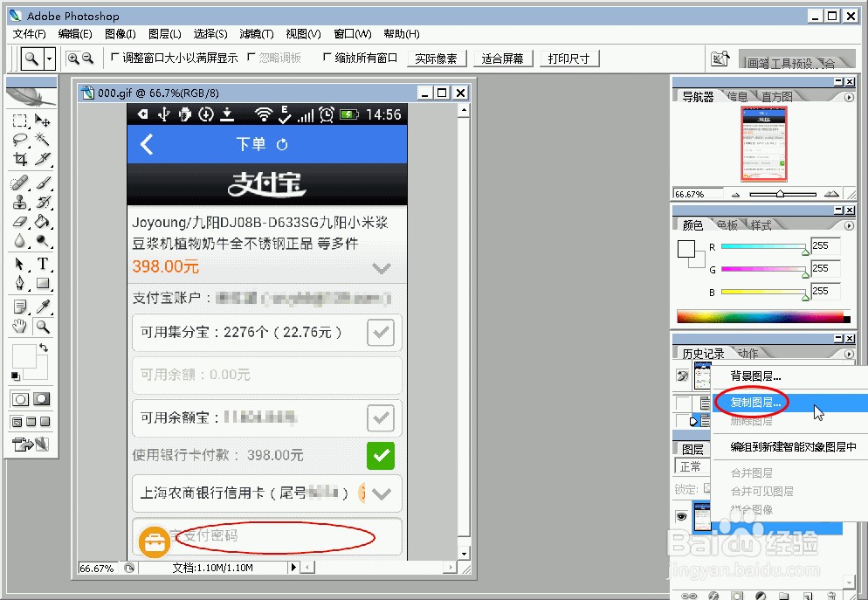The width and height of the screenshot is (868, 600).
Task: Select the Lasso tool
Action: point(20,139)
